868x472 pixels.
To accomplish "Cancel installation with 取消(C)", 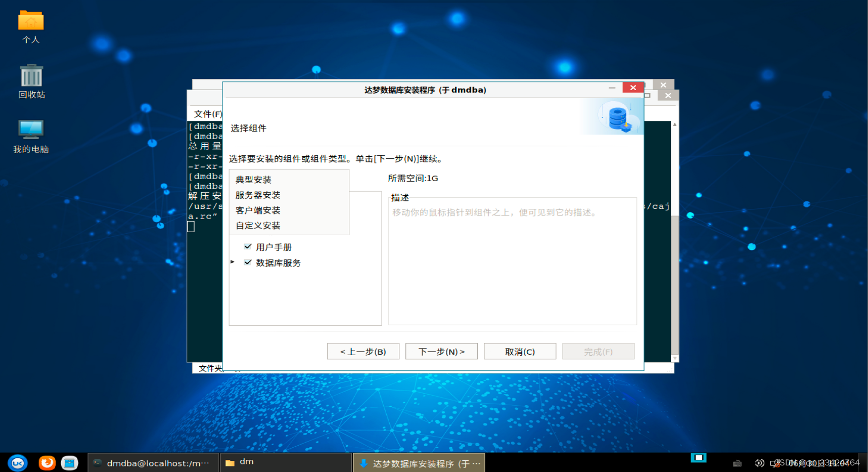I will click(x=520, y=351).
